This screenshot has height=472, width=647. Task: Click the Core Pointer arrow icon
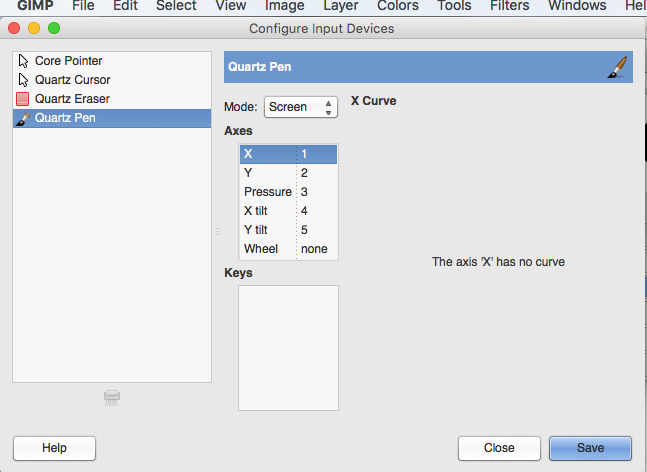point(23,61)
